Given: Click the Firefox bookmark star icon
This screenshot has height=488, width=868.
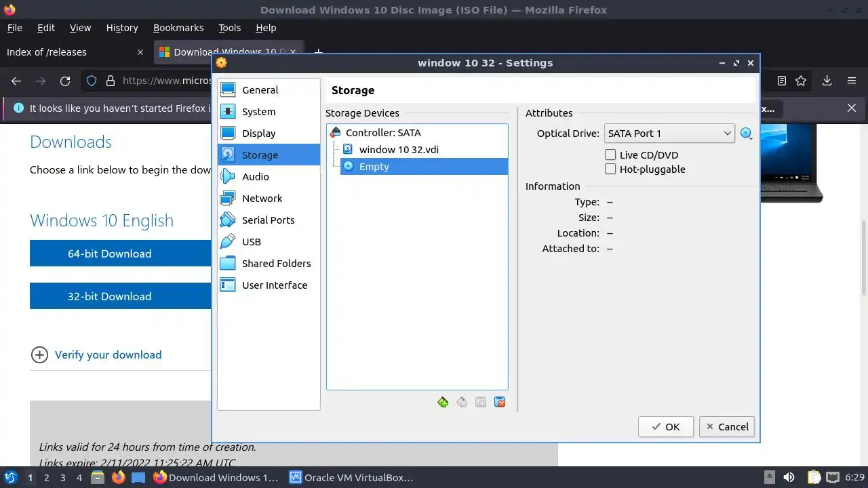Looking at the screenshot, I should tap(801, 81).
